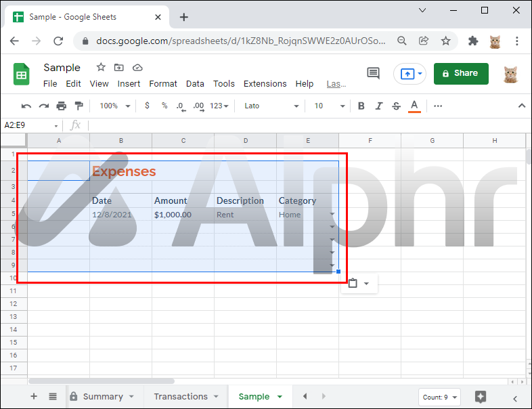This screenshot has height=409, width=532.
Task: Click the Redo icon in toolbar
Action: tap(44, 106)
